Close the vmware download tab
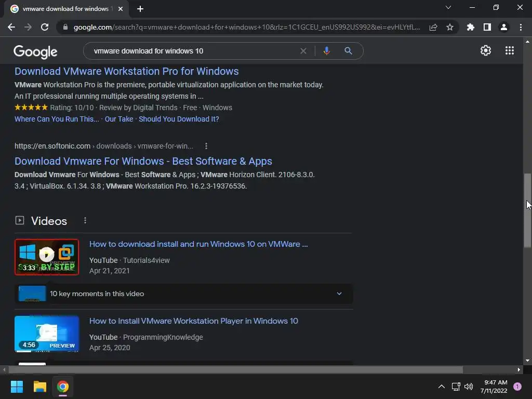Screen dimensions: 532x399 pos(121,9)
